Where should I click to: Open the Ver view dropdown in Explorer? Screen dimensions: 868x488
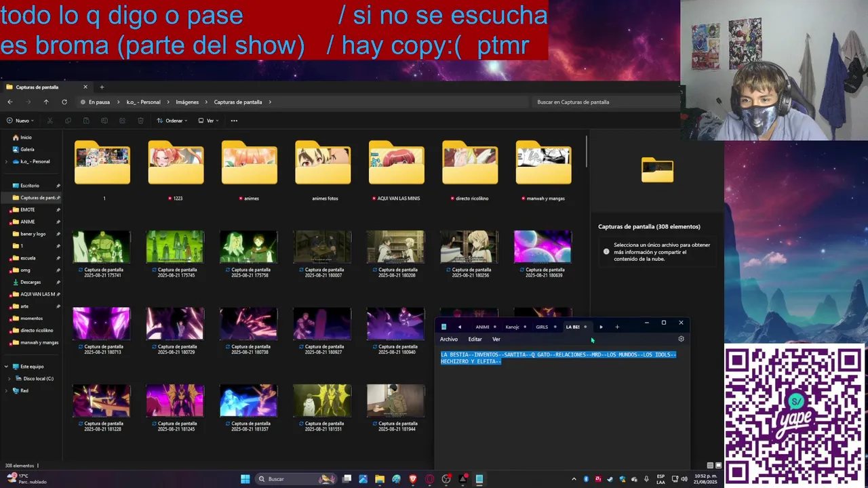208,121
